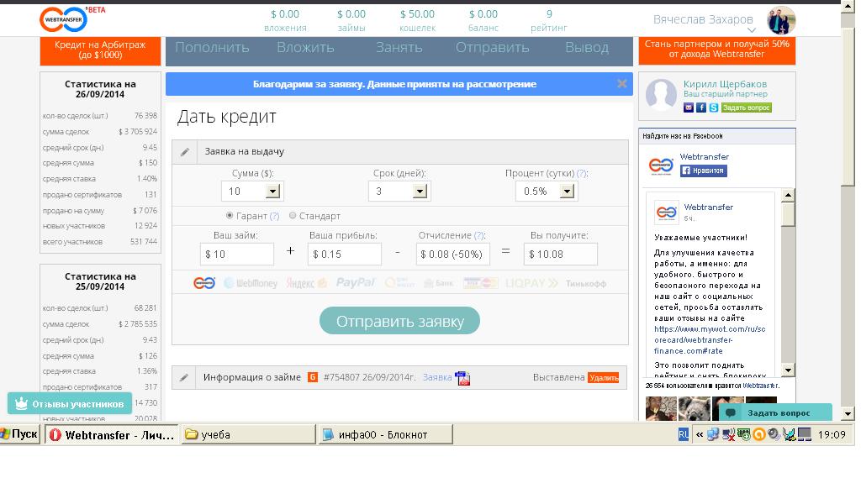
Task: Click the Facebook icon under Кирилл Щербаков
Action: click(x=700, y=108)
